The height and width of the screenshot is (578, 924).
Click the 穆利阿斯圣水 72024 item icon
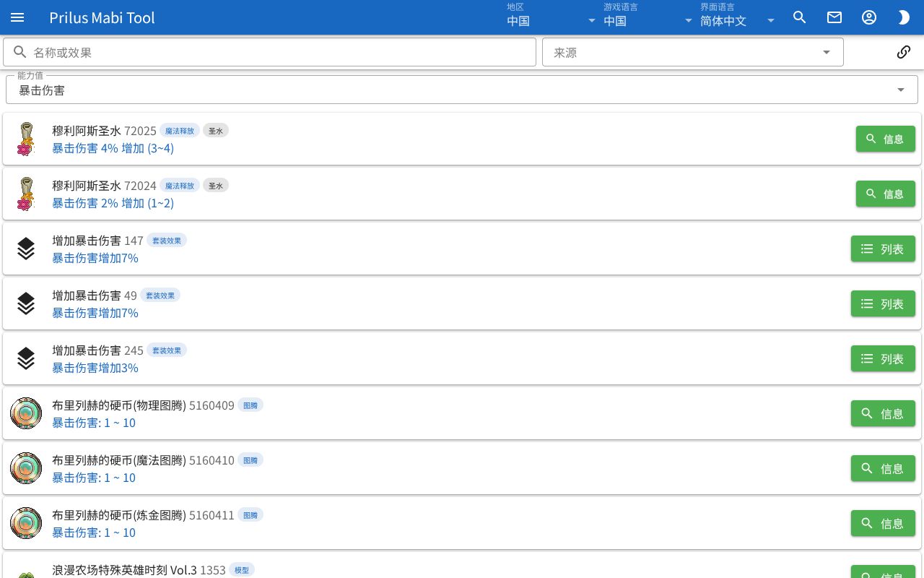coord(26,194)
